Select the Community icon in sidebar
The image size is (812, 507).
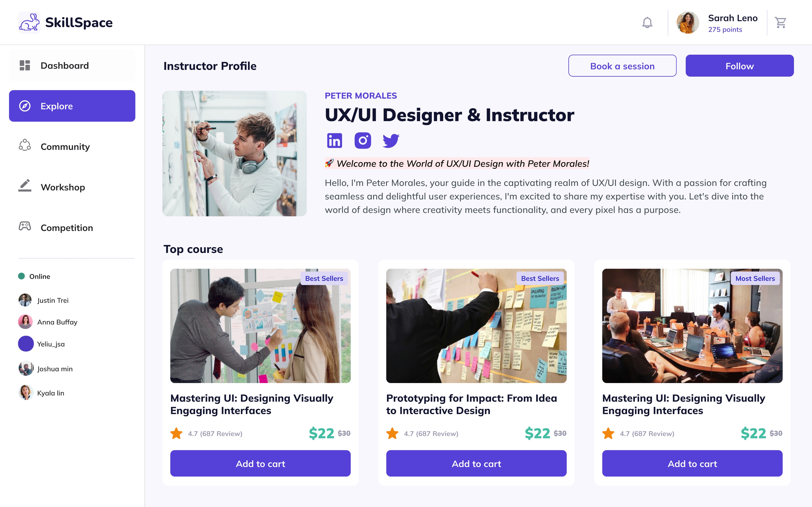[25, 145]
